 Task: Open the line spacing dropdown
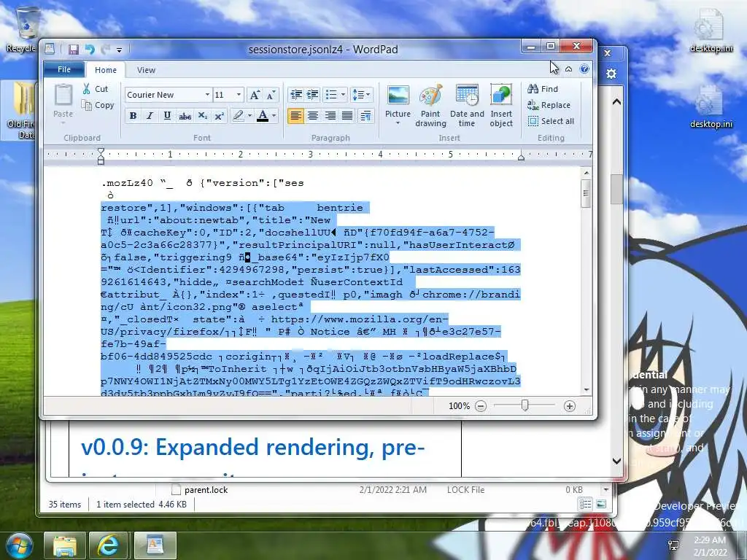click(361, 95)
